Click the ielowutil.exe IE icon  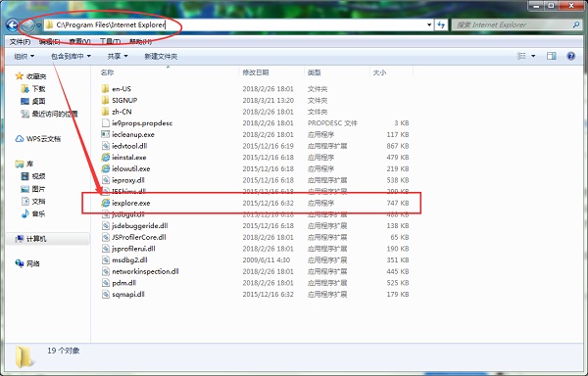pos(106,168)
